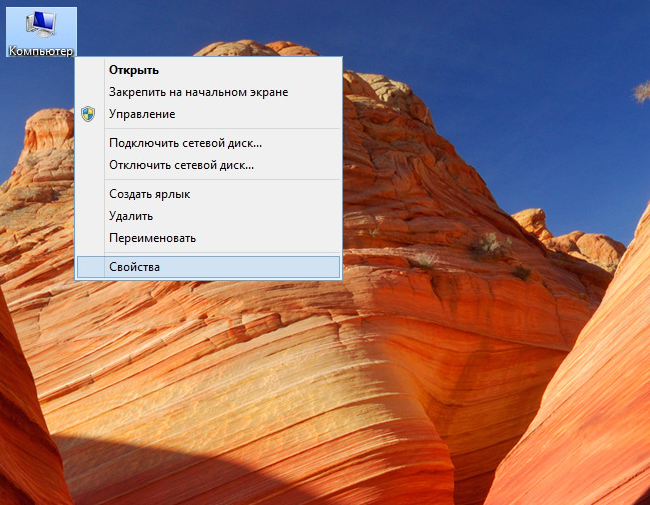Click the Компьютер desktop icon image
This screenshot has width=650, height=505.
tap(41, 24)
